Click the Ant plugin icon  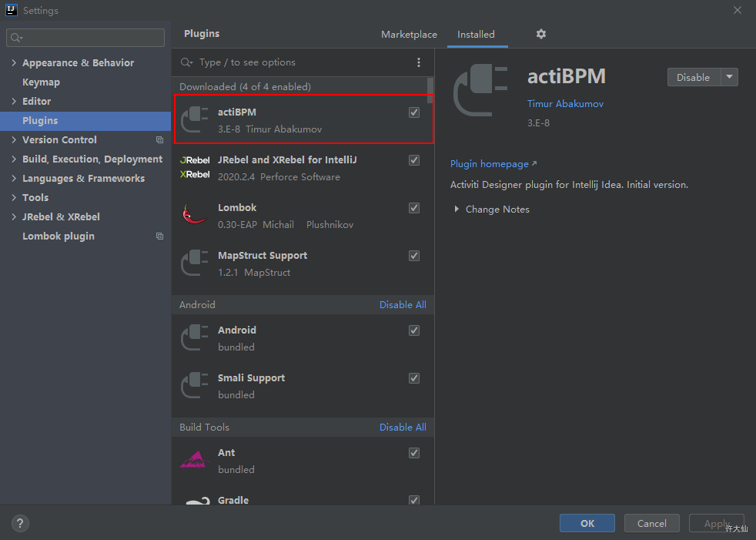click(195, 460)
